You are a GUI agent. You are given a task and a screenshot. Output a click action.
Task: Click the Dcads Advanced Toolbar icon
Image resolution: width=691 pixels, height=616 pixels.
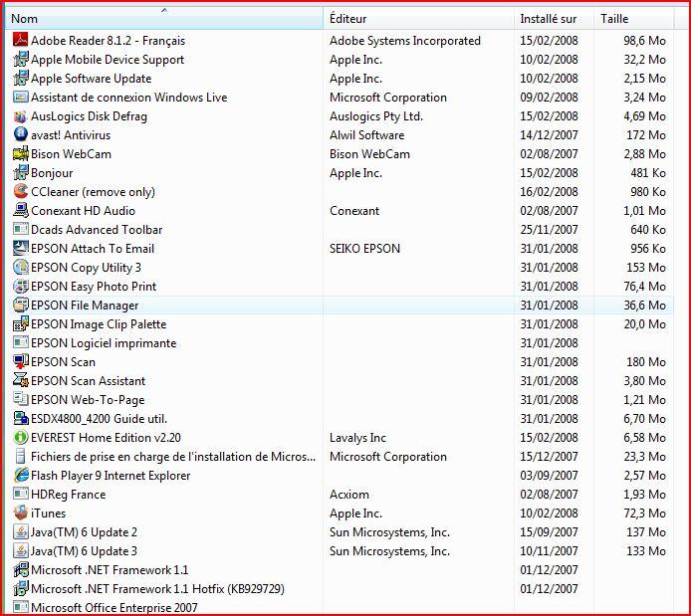point(20,230)
